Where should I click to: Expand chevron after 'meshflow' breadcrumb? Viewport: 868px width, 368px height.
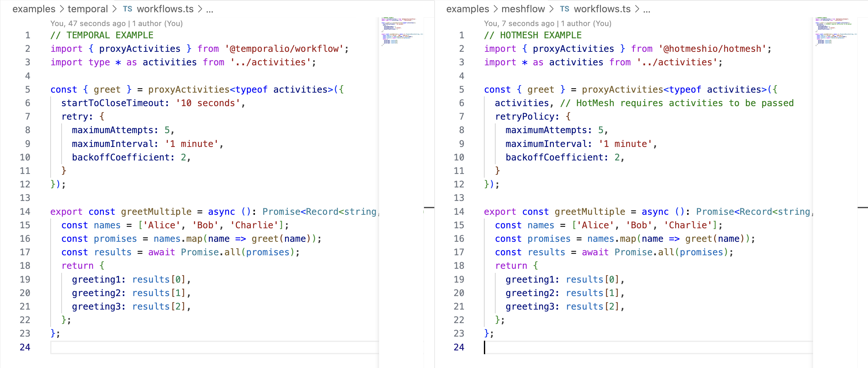click(x=551, y=9)
